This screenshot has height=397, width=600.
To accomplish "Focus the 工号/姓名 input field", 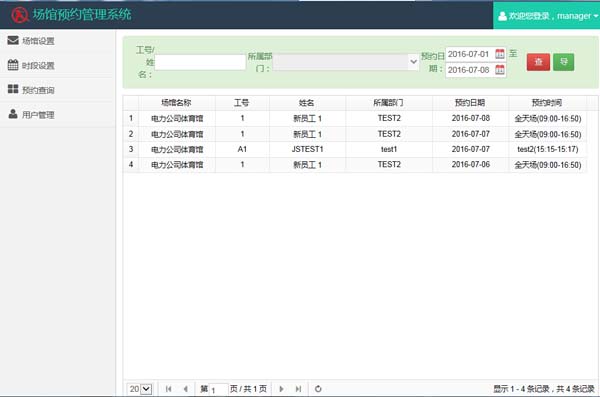I will click(200, 62).
